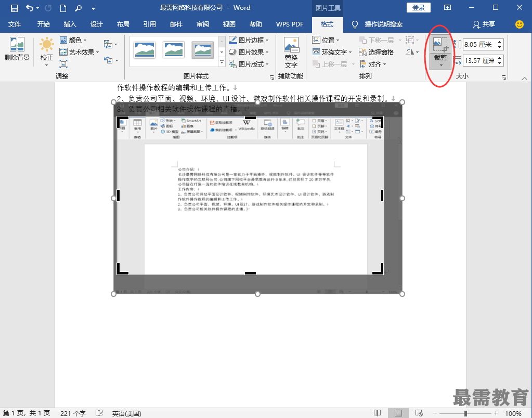Switch to 插入 insert tab
Viewport: 532px width, 418px height.
click(x=70, y=24)
